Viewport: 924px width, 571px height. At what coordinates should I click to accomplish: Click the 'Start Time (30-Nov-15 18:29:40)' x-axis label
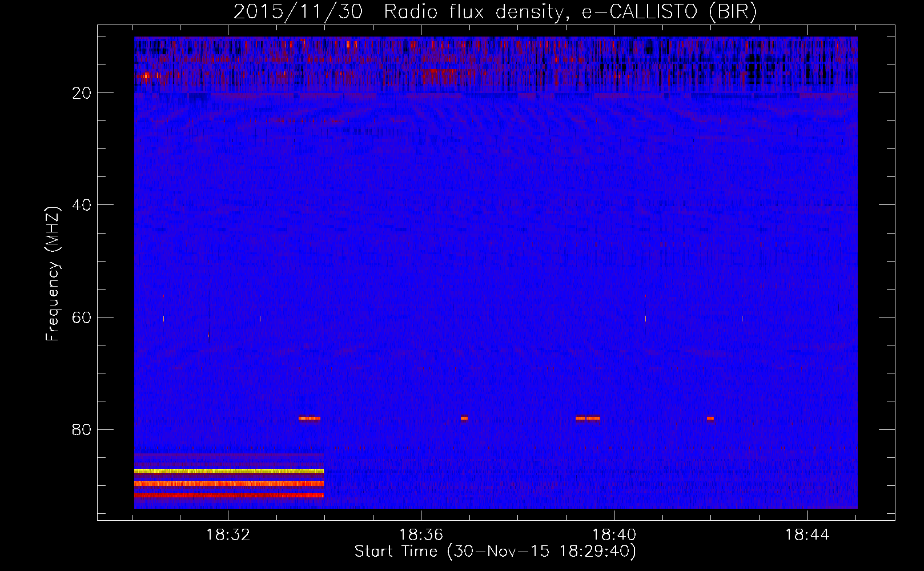click(x=495, y=552)
